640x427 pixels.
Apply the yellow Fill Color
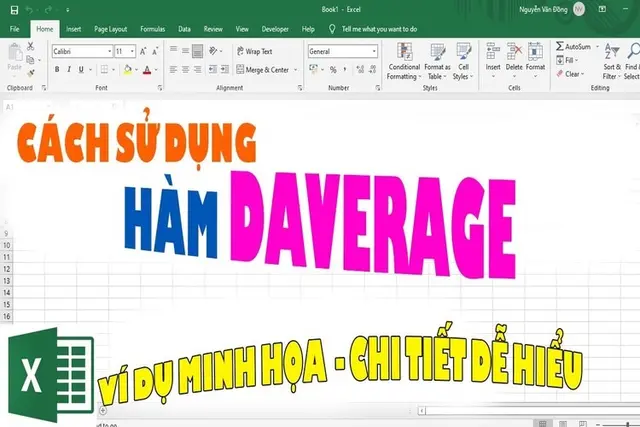click(x=128, y=69)
